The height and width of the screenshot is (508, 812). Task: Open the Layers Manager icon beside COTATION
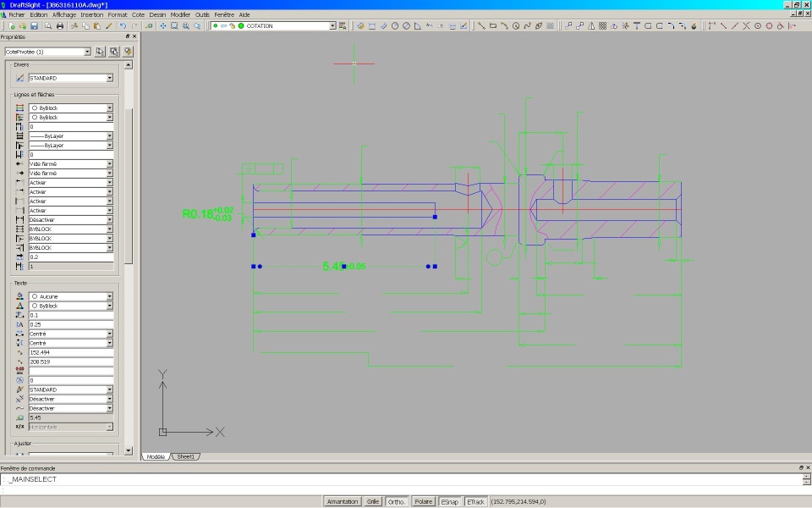343,25
